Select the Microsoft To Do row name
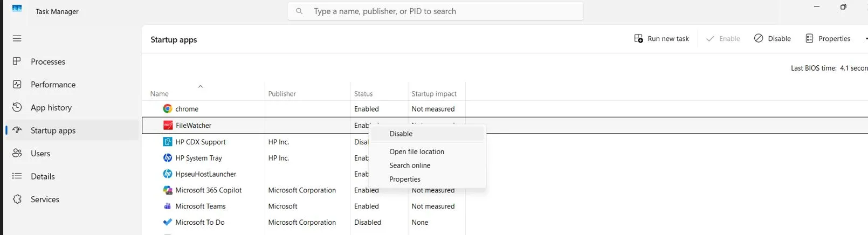The height and width of the screenshot is (235, 868). coord(200,222)
